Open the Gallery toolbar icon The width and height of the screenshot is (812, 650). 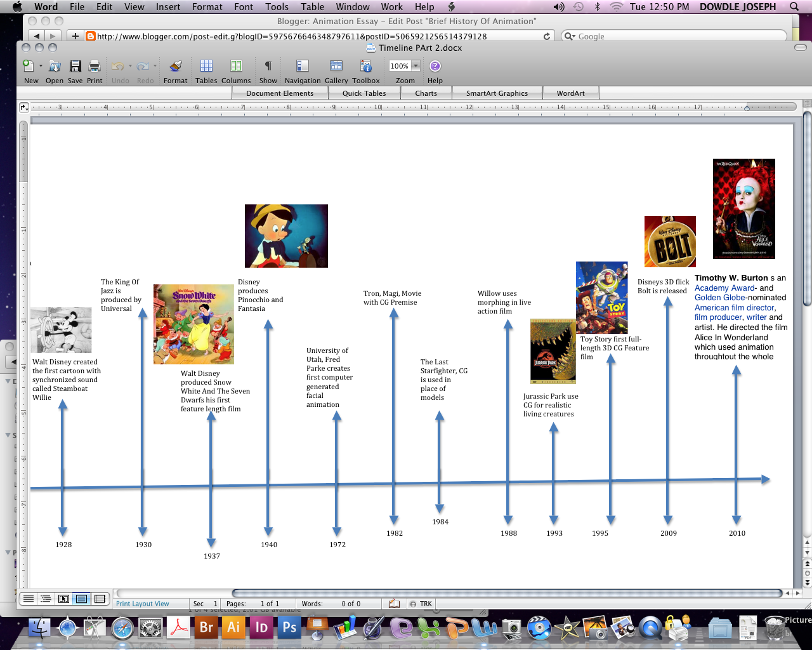point(336,65)
